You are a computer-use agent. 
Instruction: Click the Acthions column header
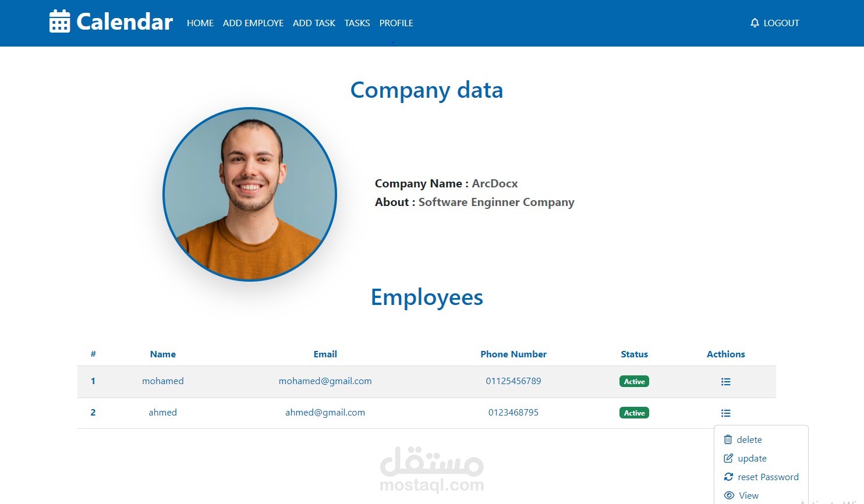[725, 354]
